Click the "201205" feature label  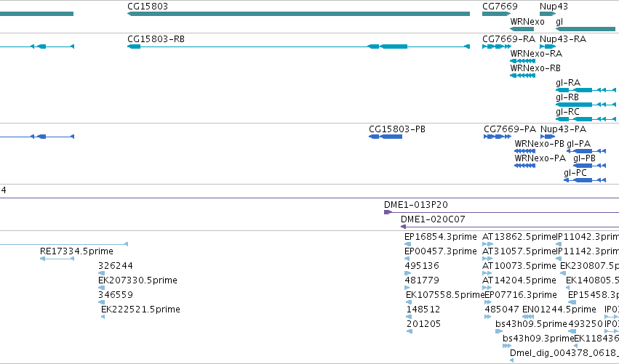(x=423, y=324)
